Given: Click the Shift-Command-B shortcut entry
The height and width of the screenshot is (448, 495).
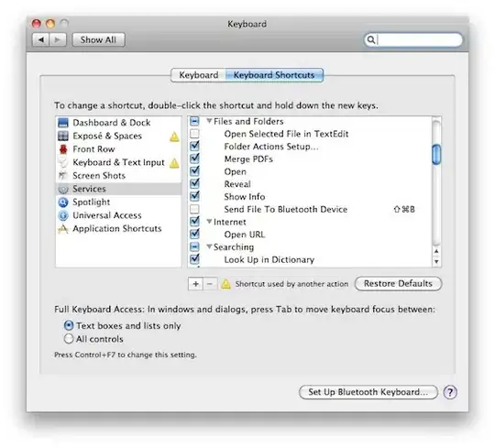Looking at the screenshot, I should point(404,209).
